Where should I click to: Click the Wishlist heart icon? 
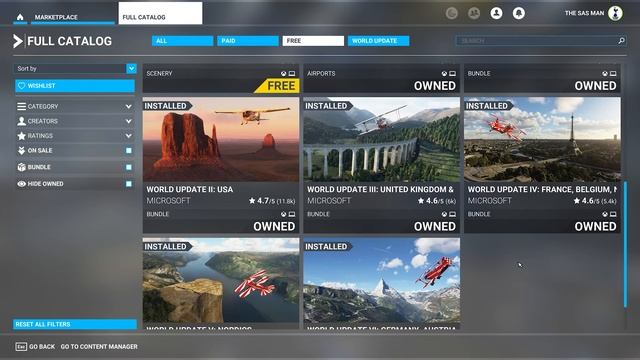(x=22, y=86)
